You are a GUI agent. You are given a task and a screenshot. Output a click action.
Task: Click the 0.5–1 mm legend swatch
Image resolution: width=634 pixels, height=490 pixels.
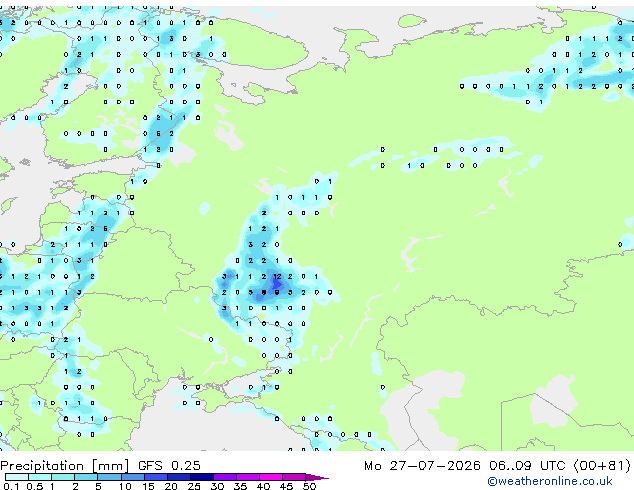40,477
